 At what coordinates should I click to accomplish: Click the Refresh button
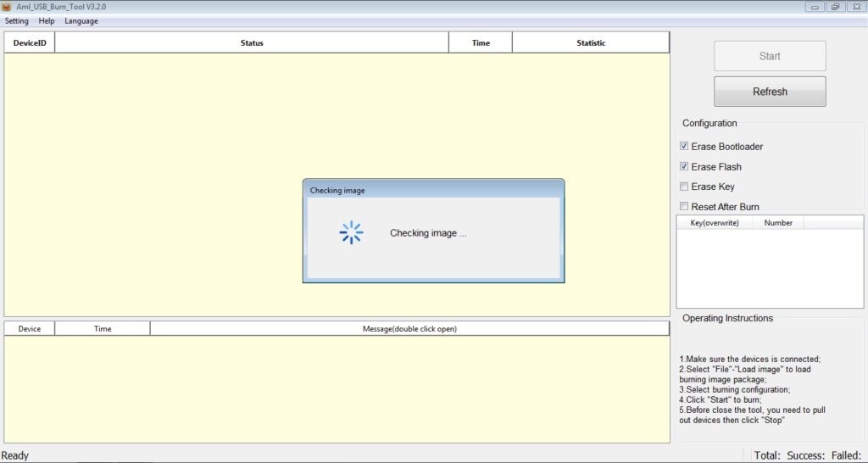[770, 92]
